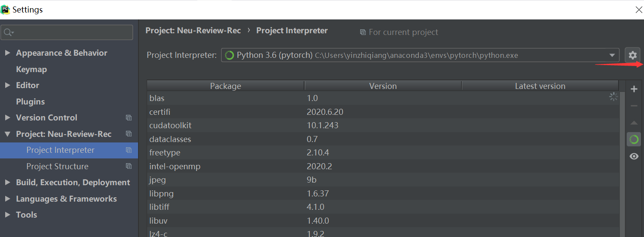Select the jpeg package row

click(383, 180)
